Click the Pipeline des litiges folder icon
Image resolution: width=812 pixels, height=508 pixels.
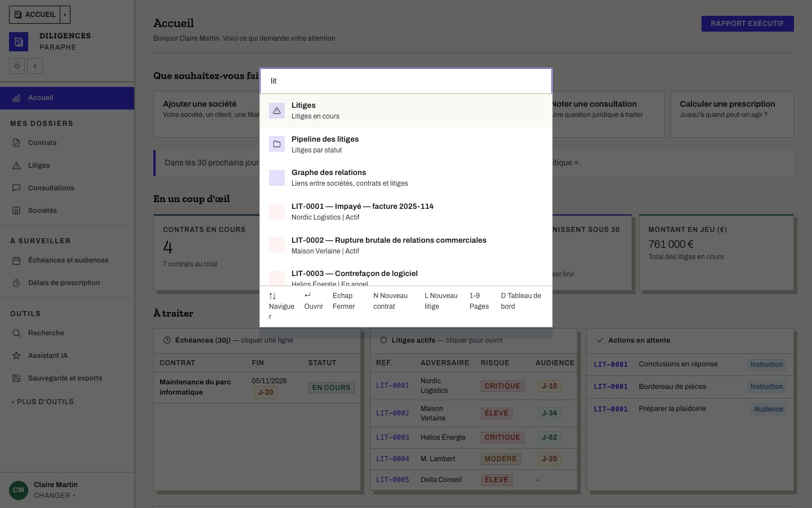click(x=277, y=144)
